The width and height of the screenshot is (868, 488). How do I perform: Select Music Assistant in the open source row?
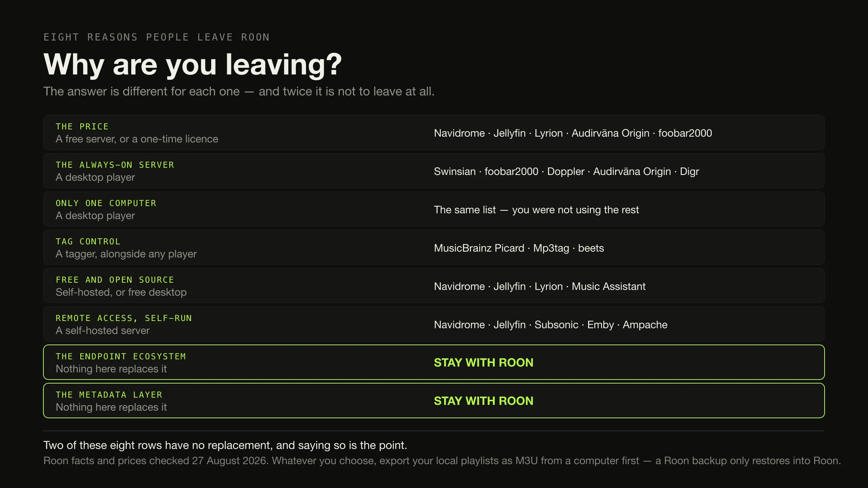pos(608,286)
